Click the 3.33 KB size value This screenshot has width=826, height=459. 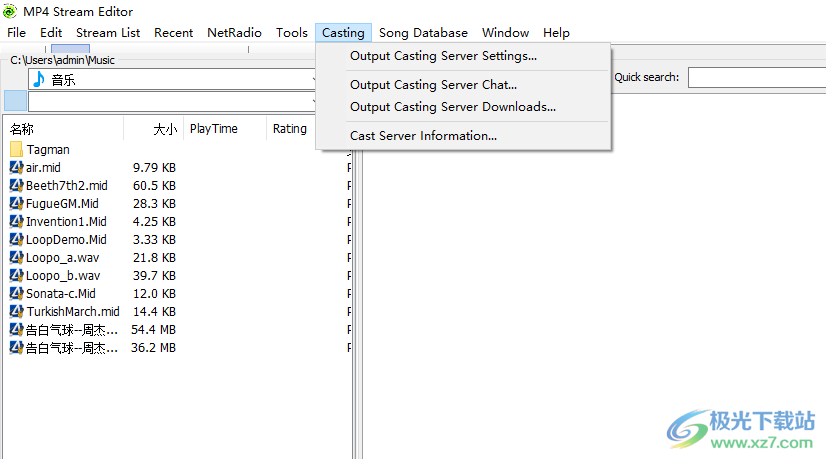[154, 239]
